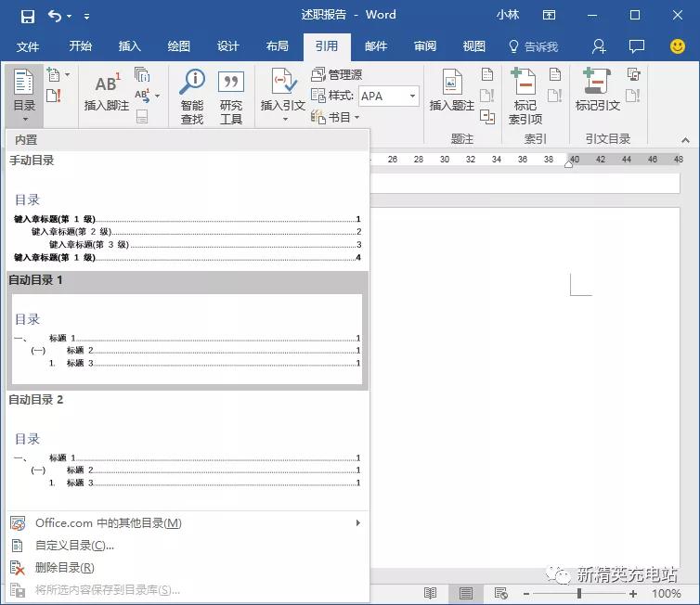Click 标记引文 button
Image resolution: width=700 pixels, height=605 pixels.
[598, 91]
